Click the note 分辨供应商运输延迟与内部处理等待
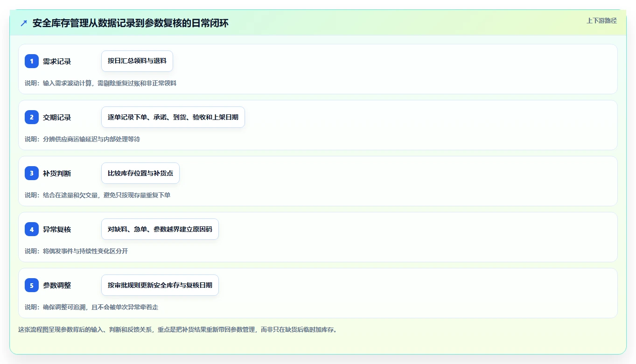The height and width of the screenshot is (364, 636). point(82,139)
